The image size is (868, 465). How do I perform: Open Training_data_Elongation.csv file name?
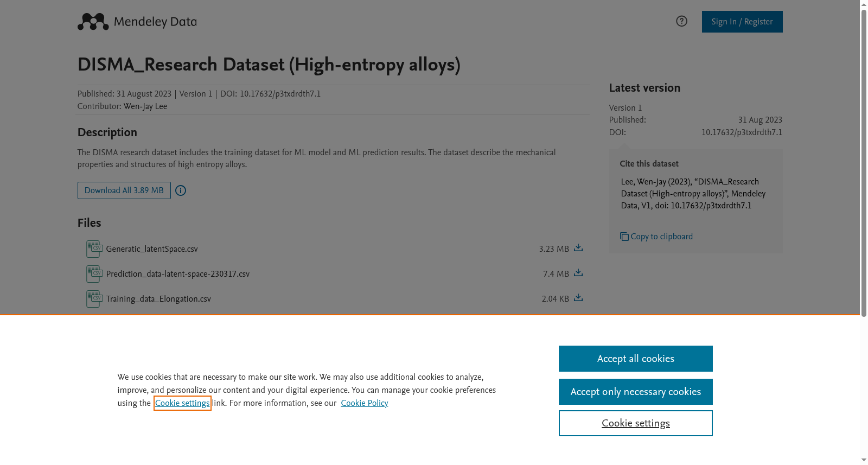coord(158,299)
